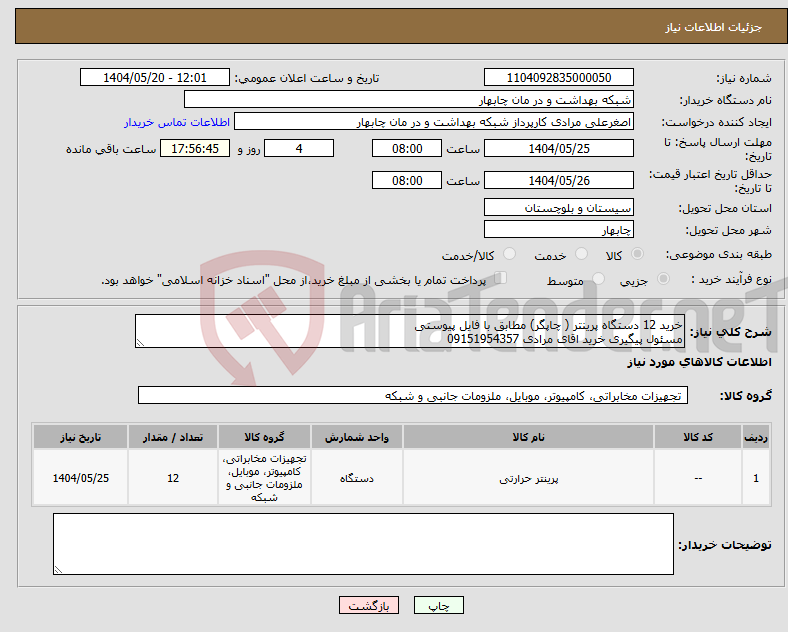Click the شماره نیاز field 1104092835000050
788x632 pixels.
point(558,77)
